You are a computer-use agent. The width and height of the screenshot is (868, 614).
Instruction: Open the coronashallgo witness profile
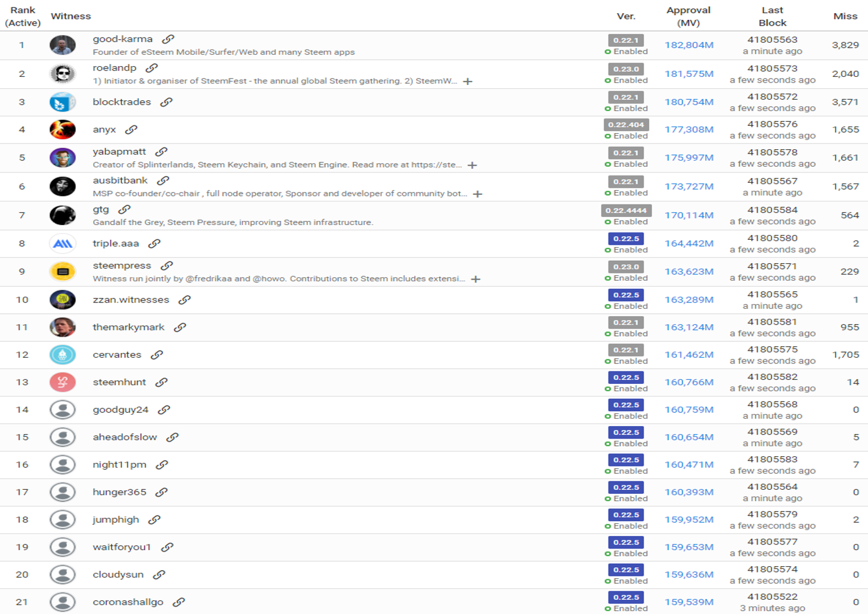[x=128, y=602]
